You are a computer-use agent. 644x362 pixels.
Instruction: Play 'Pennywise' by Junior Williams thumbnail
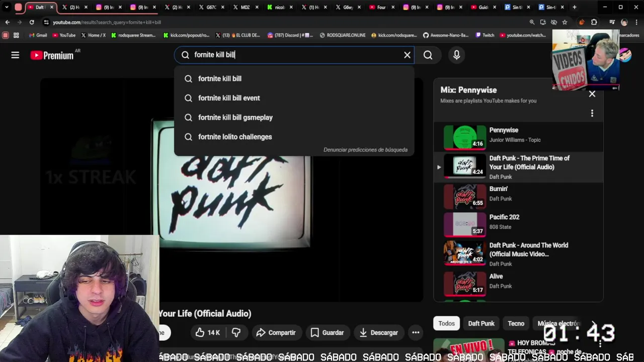coord(465,137)
